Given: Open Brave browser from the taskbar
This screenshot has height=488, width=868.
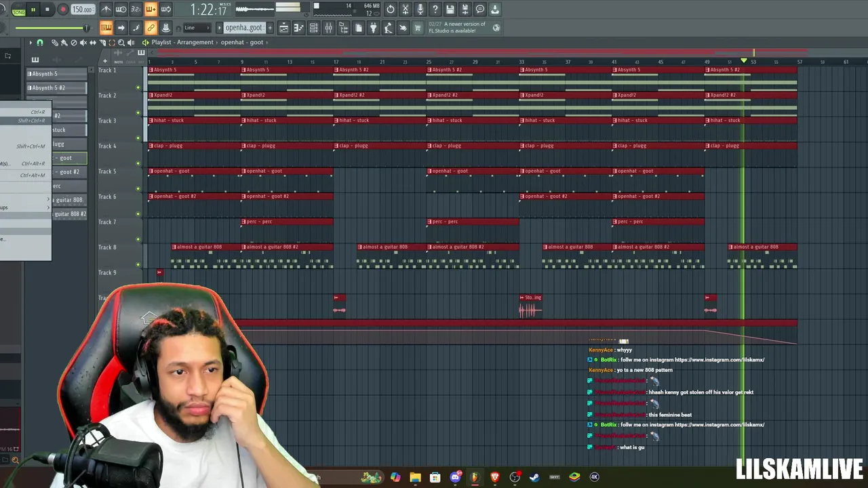Looking at the screenshot, I should (494, 477).
